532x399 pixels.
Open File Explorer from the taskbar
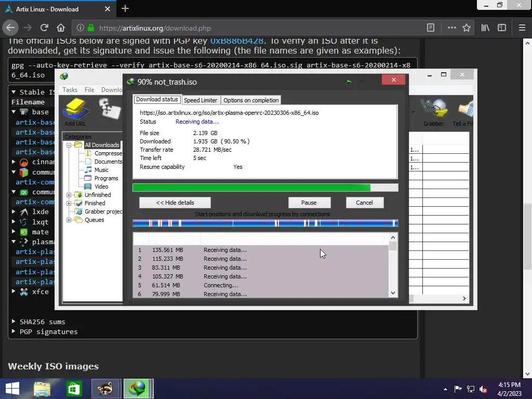(42, 389)
